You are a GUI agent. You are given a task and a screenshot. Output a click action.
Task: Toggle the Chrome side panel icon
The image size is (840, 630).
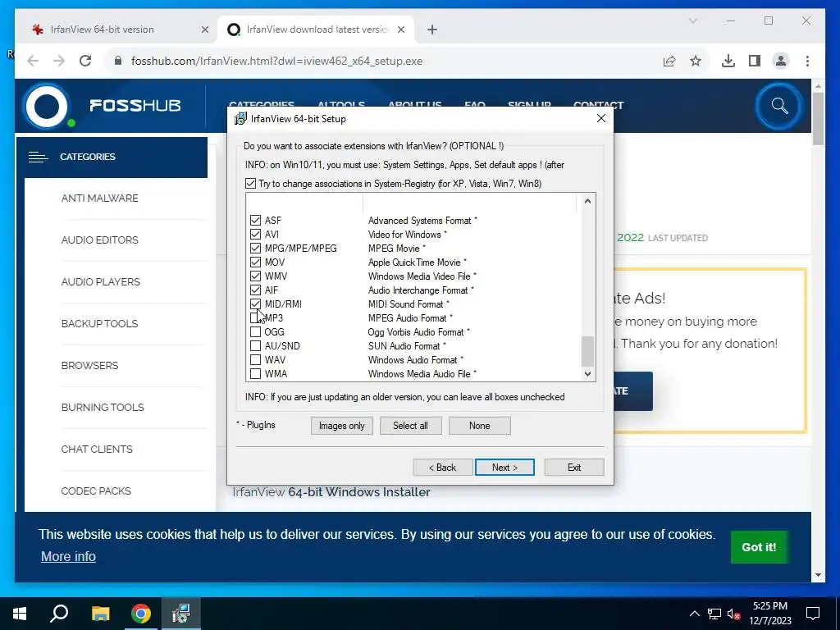coord(755,61)
